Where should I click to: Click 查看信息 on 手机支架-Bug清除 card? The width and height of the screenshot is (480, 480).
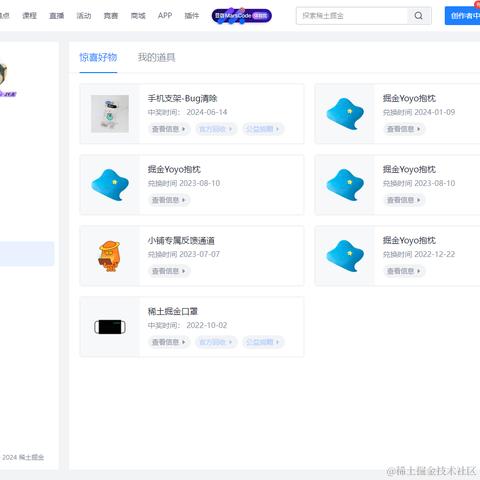(169, 129)
